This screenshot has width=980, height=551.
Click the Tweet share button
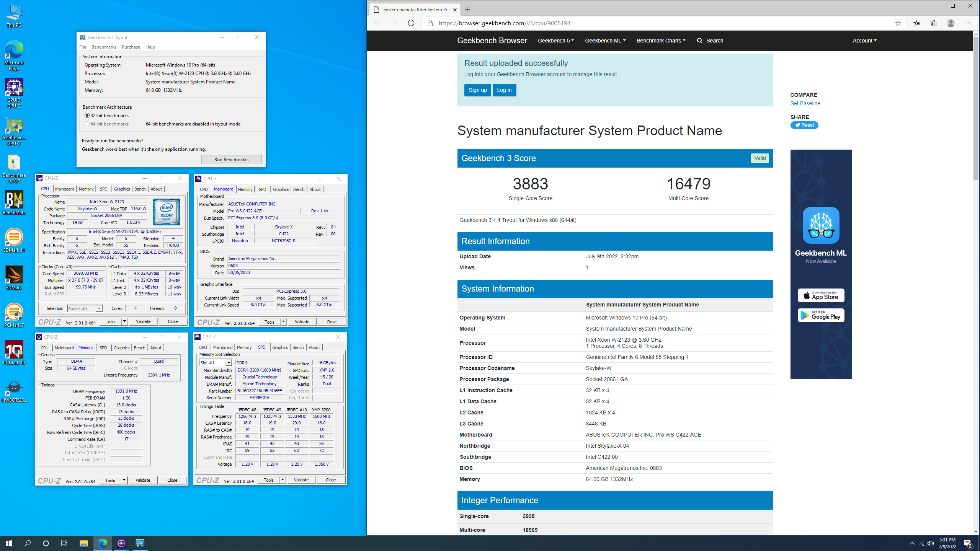(804, 125)
